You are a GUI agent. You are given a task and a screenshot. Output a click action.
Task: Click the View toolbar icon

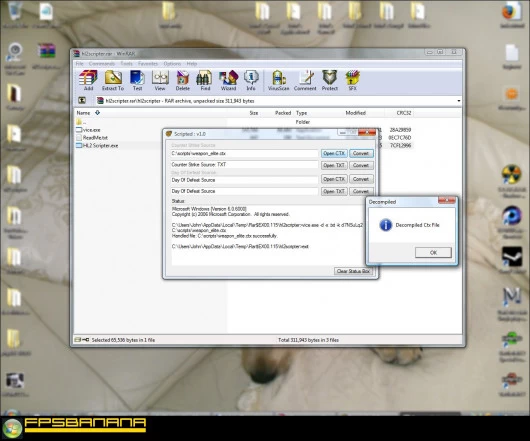(x=160, y=80)
